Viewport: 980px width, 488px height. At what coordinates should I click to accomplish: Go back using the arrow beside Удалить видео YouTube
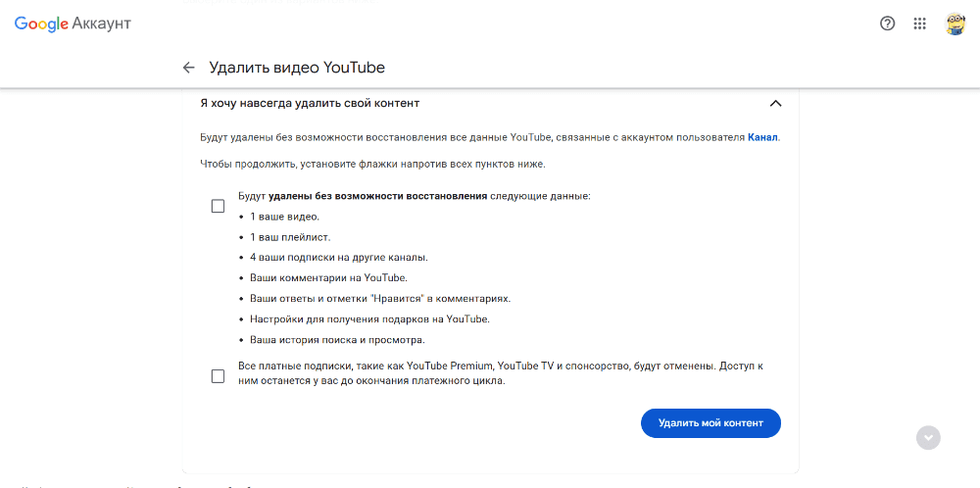pos(189,68)
